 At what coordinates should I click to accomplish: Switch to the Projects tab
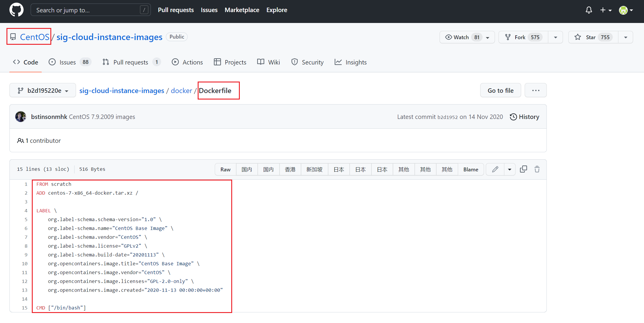coord(230,62)
